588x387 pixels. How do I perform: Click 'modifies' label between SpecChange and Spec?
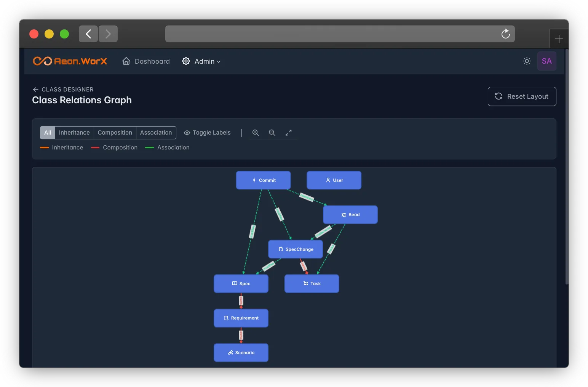coord(268,266)
